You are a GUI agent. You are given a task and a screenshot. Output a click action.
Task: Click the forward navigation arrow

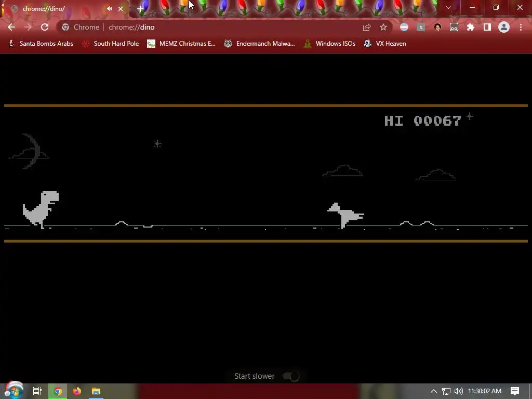pos(28,27)
